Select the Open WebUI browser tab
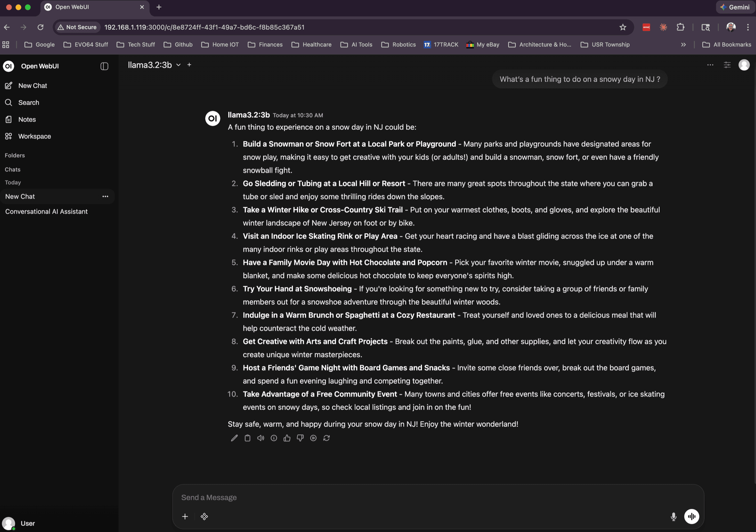The height and width of the screenshot is (532, 756). pyautogui.click(x=94, y=7)
